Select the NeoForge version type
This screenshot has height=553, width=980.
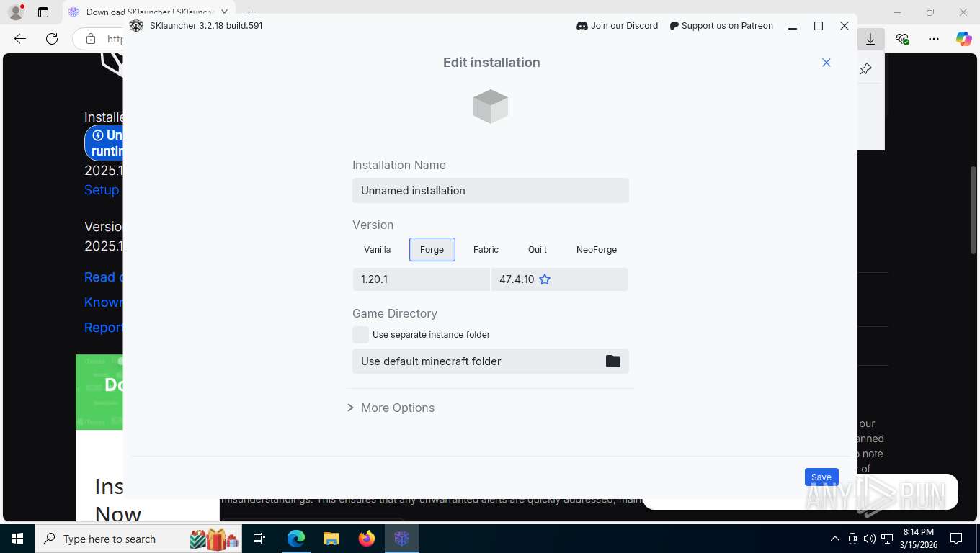[x=597, y=249]
